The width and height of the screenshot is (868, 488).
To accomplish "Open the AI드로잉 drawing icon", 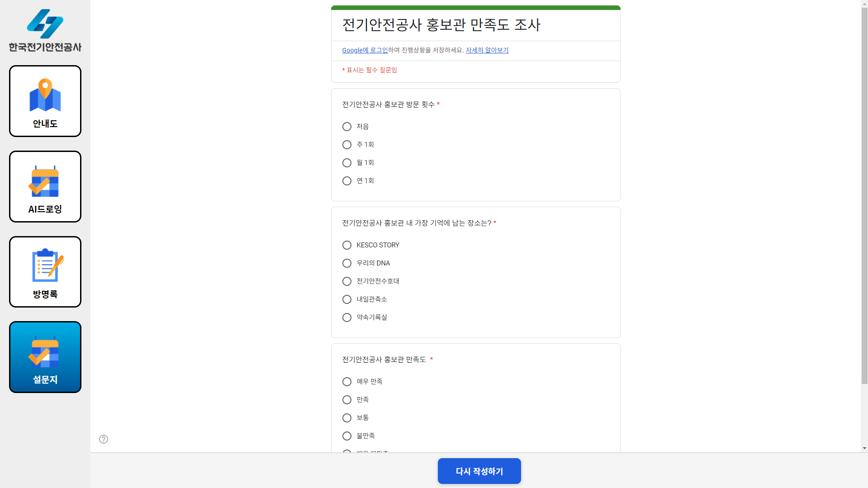I will pyautogui.click(x=45, y=186).
